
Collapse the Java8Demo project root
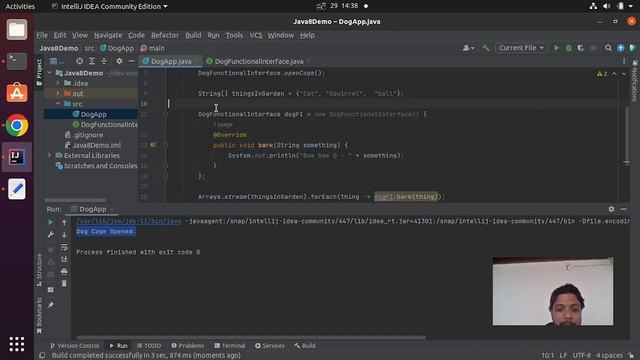click(x=50, y=73)
